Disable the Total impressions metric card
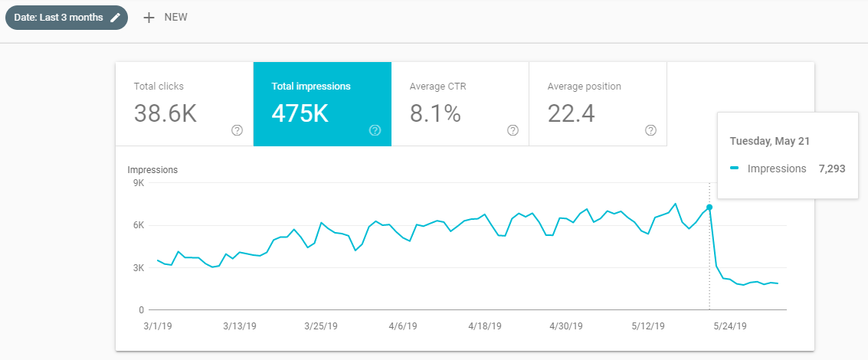 pos(322,104)
